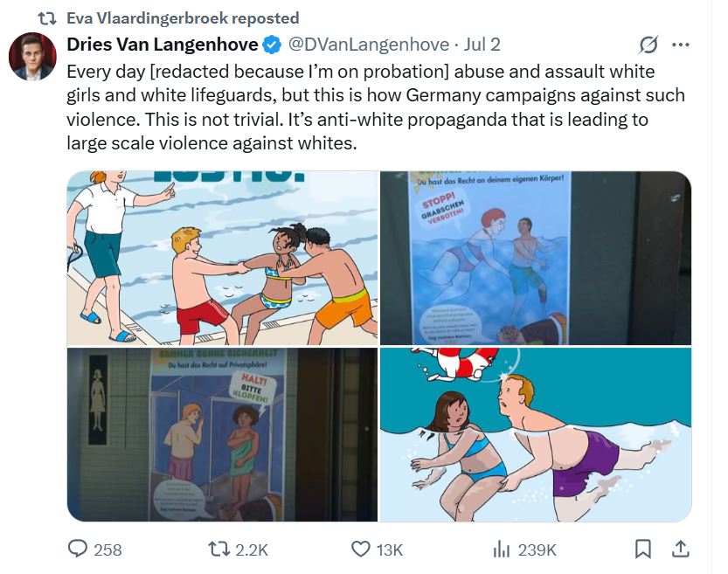This screenshot has height=574, width=728.
Task: Open the underwater swimmer cartoon image
Action: [x=536, y=434]
